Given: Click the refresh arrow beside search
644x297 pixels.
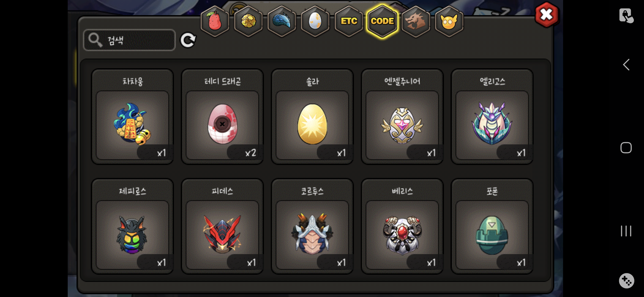Looking at the screenshot, I should 188,40.
